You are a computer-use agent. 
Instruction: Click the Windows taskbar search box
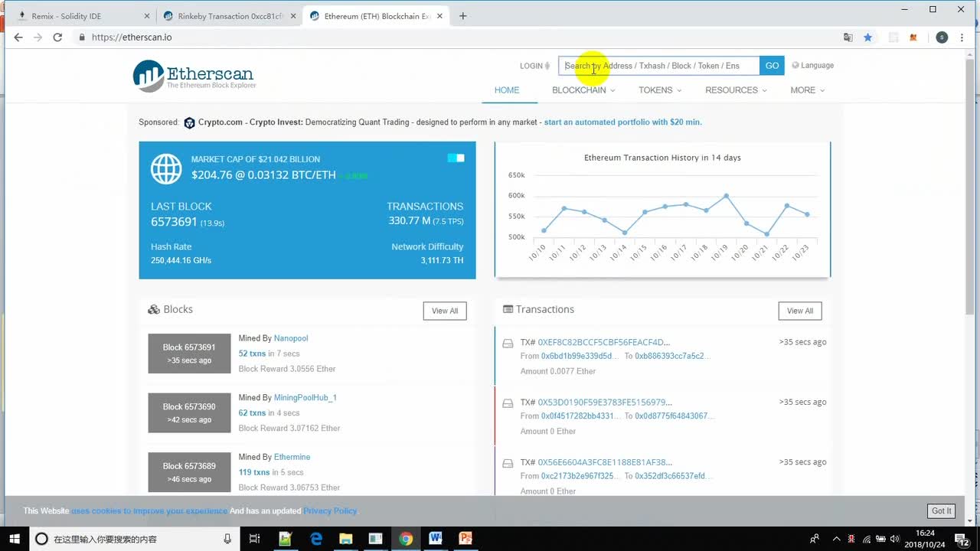point(134,539)
